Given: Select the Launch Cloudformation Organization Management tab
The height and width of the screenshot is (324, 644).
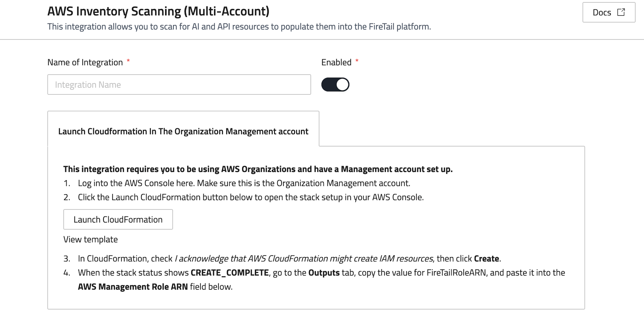Looking at the screenshot, I should coord(183,131).
